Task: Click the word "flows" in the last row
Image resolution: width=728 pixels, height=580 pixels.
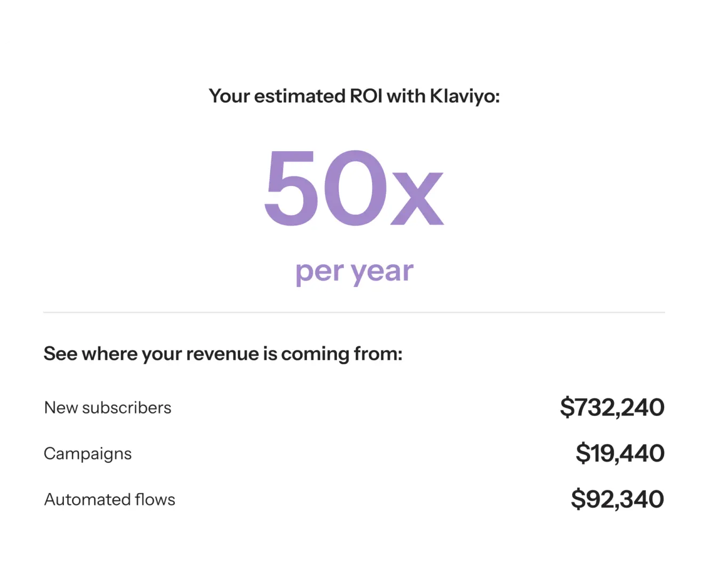Action: click(x=155, y=500)
